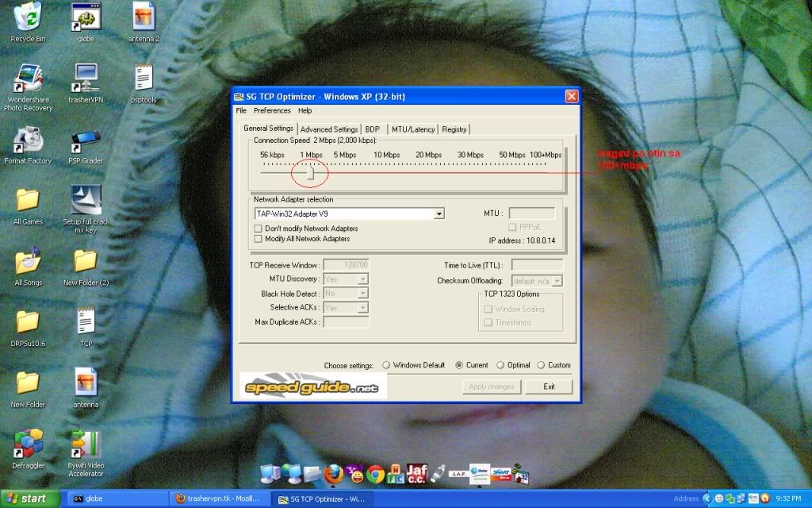812x508 pixels.
Task: Open the Checksum Offloading dropdown
Action: pos(557,281)
